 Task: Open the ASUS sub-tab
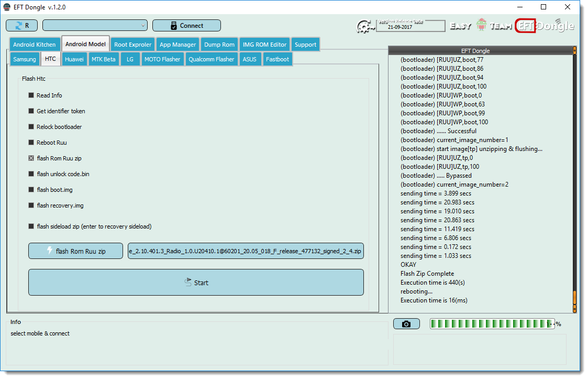click(x=249, y=59)
